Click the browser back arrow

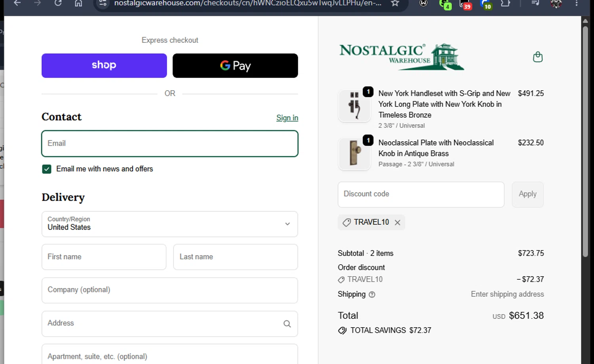(x=17, y=3)
